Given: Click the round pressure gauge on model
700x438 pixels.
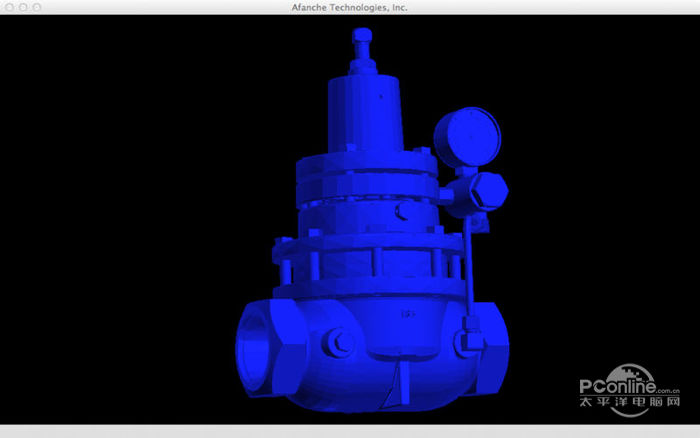Looking at the screenshot, I should pyautogui.click(x=467, y=138).
